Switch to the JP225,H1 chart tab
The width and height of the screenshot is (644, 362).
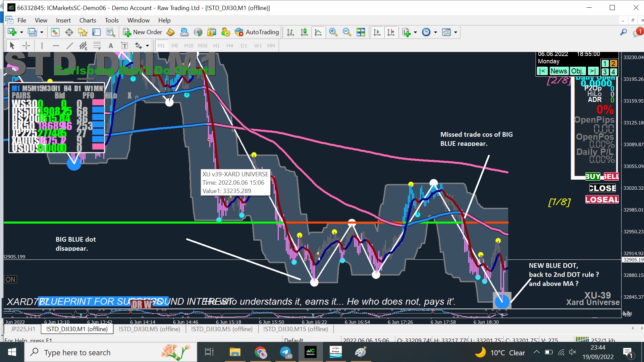[x=23, y=329]
